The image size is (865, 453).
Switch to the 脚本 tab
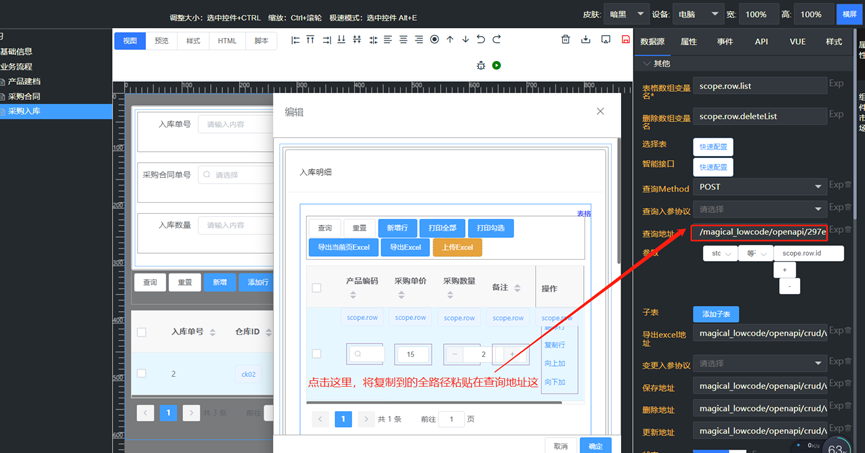(261, 41)
